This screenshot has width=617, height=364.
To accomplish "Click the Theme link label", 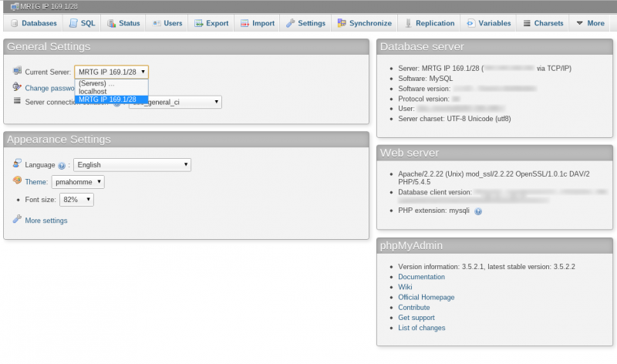I will [35, 182].
